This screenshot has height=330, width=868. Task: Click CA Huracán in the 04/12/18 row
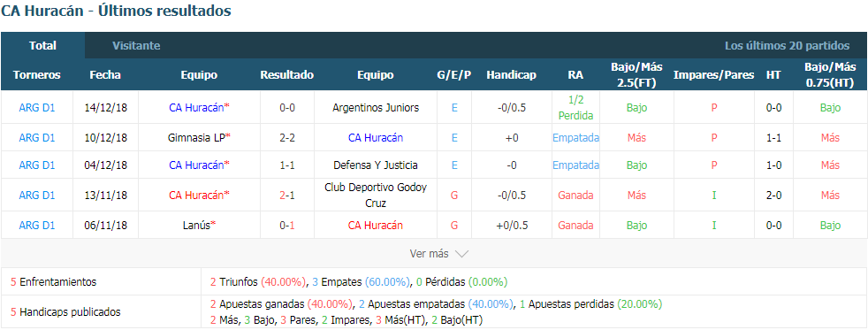(x=196, y=165)
